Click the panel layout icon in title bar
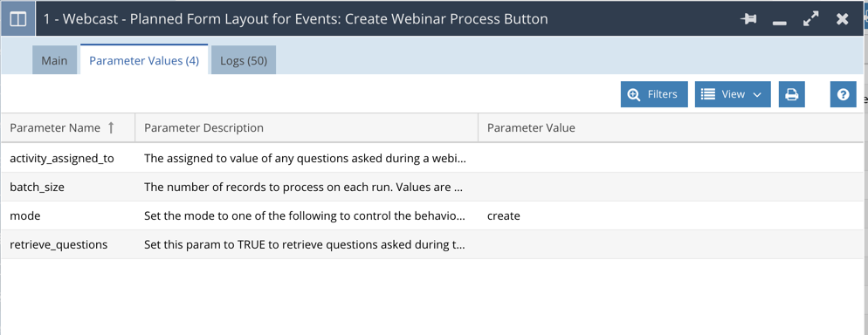This screenshot has width=868, height=335. (17, 19)
